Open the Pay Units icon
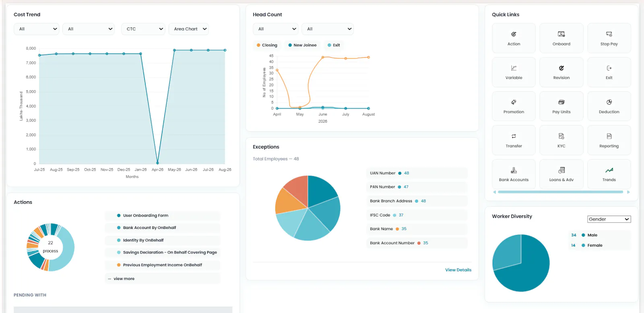 pyautogui.click(x=561, y=102)
